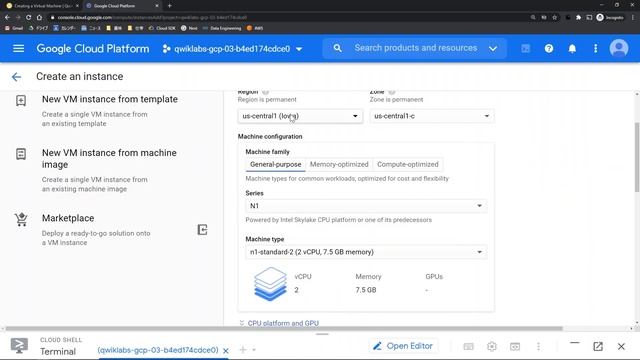
Task: Click the browser back arrow
Action: tap(7, 18)
